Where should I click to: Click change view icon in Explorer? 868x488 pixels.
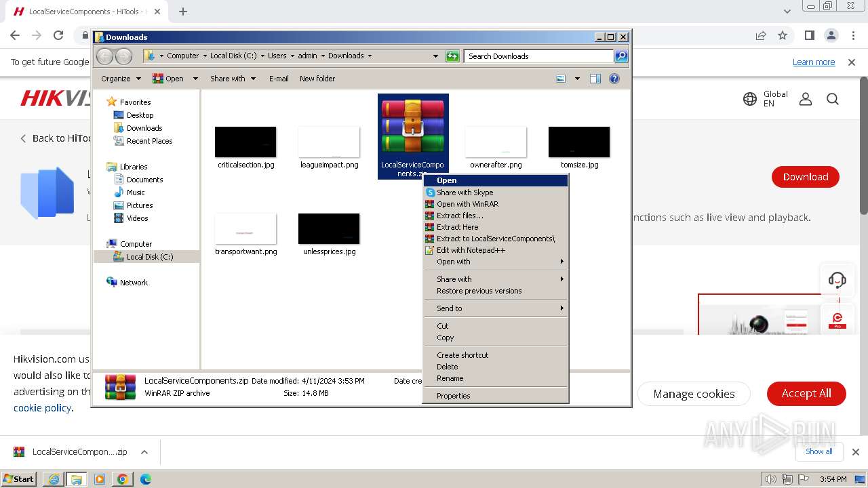561,79
